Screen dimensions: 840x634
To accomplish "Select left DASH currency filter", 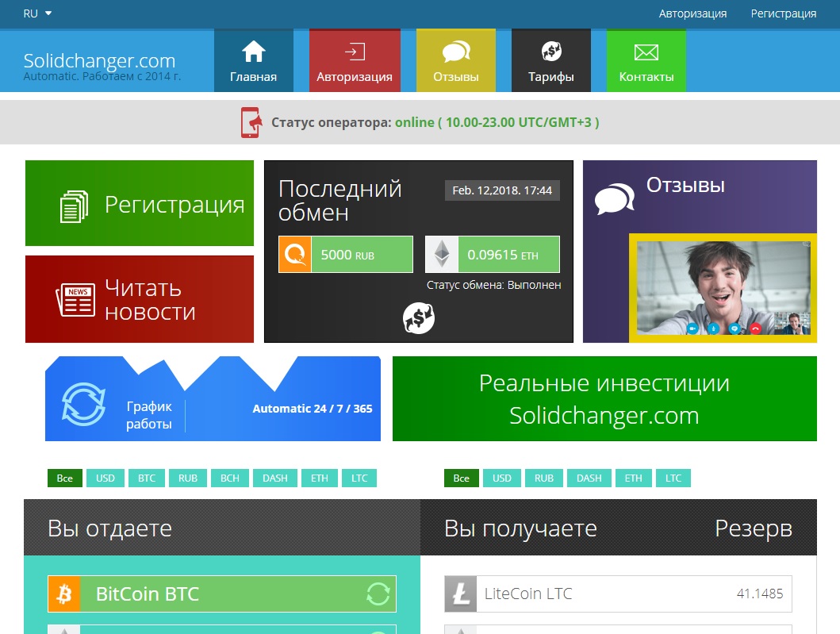I will 274,478.
